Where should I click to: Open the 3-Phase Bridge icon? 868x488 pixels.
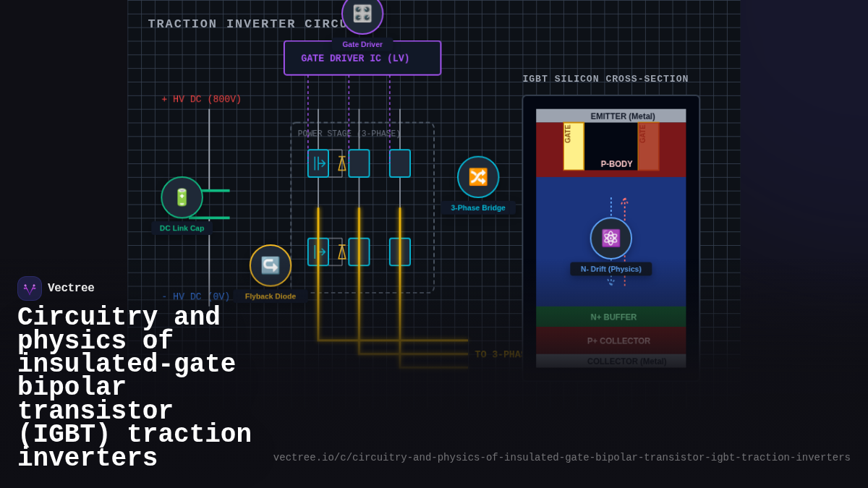478,176
